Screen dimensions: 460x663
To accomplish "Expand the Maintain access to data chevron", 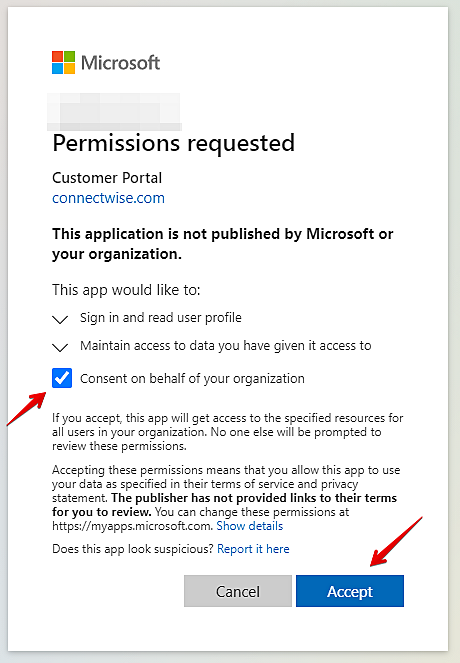I will pyautogui.click(x=60, y=348).
